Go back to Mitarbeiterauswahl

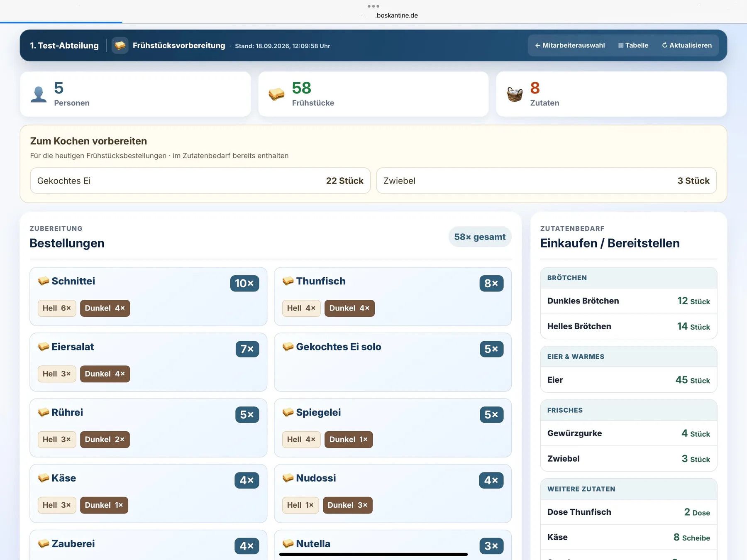click(570, 45)
